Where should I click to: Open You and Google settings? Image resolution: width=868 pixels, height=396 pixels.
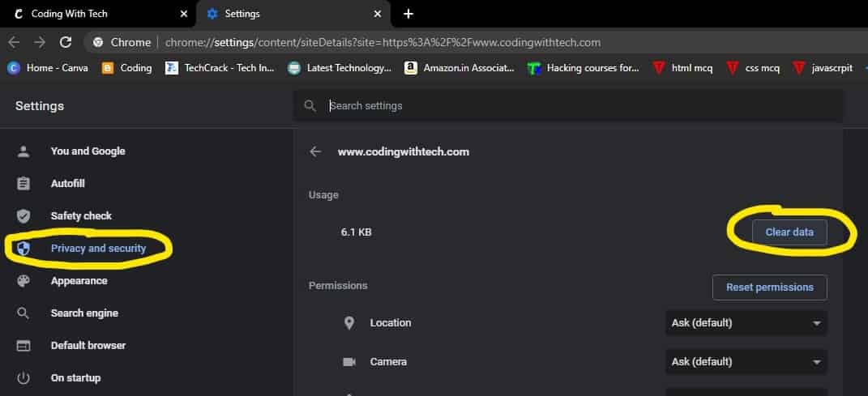point(88,151)
